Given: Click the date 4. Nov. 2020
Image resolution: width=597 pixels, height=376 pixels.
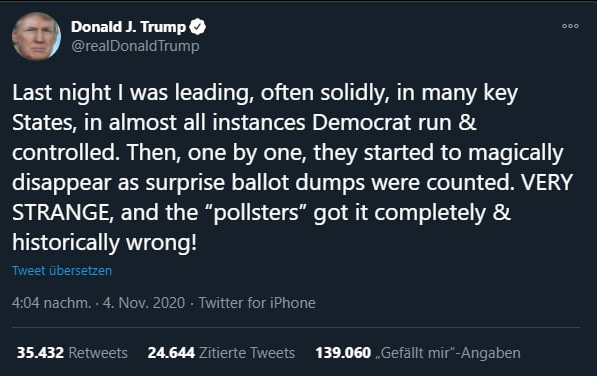Looking at the screenshot, I should (144, 303).
